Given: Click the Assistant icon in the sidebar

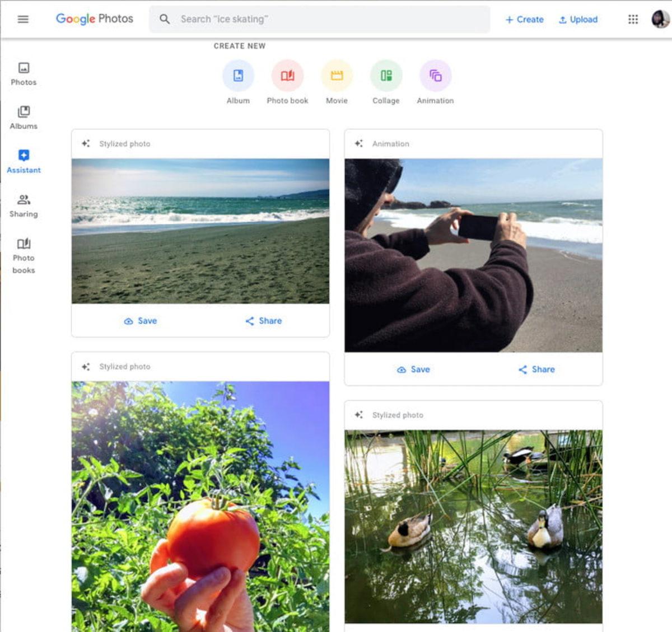Looking at the screenshot, I should tap(24, 156).
